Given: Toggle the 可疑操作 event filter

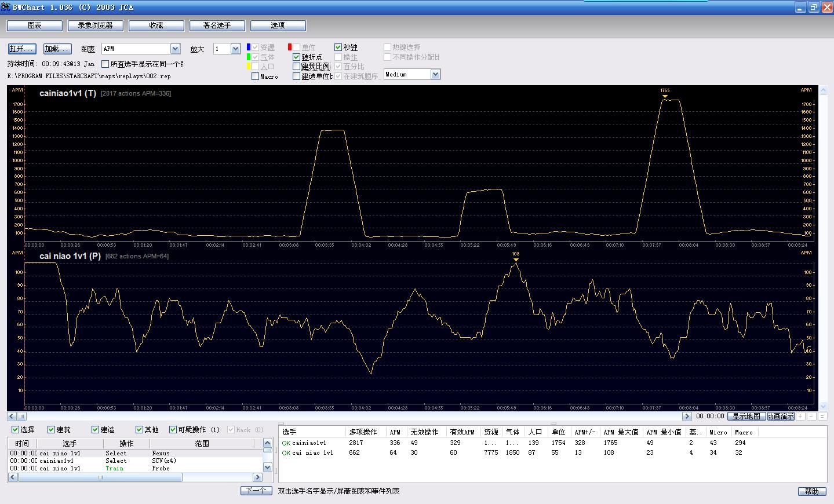Looking at the screenshot, I should coord(173,429).
